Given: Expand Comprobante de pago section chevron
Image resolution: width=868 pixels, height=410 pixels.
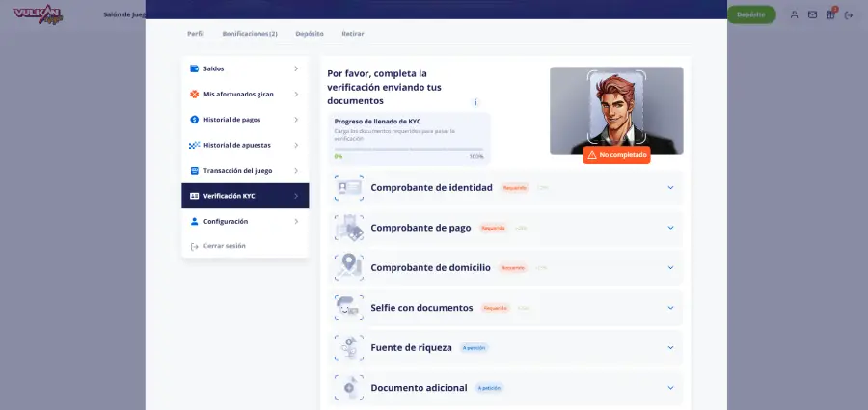Looking at the screenshot, I should (670, 228).
